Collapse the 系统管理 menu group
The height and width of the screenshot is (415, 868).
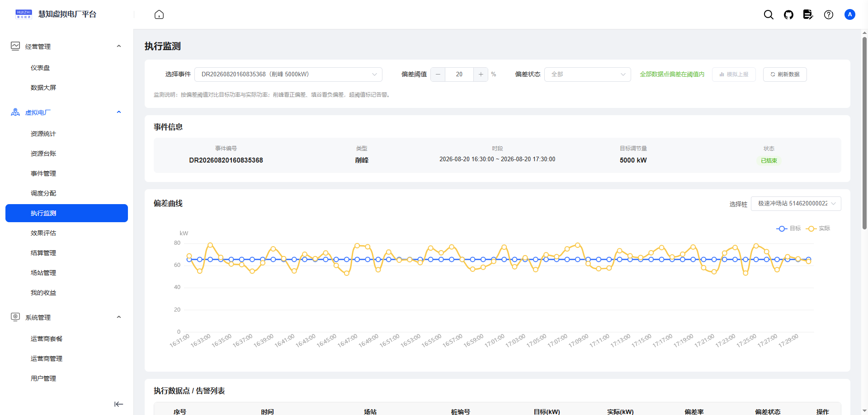click(x=119, y=317)
